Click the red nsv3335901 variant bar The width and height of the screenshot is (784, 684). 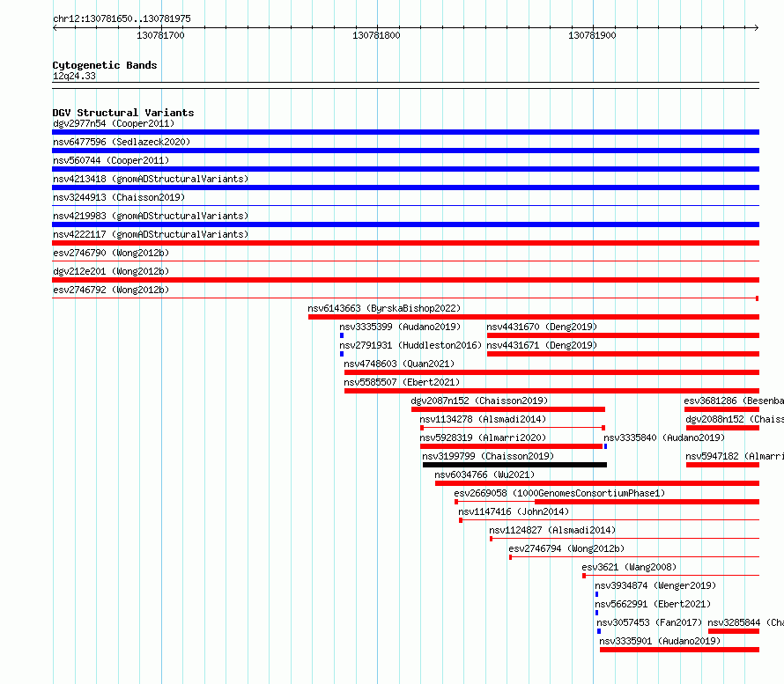click(x=679, y=650)
